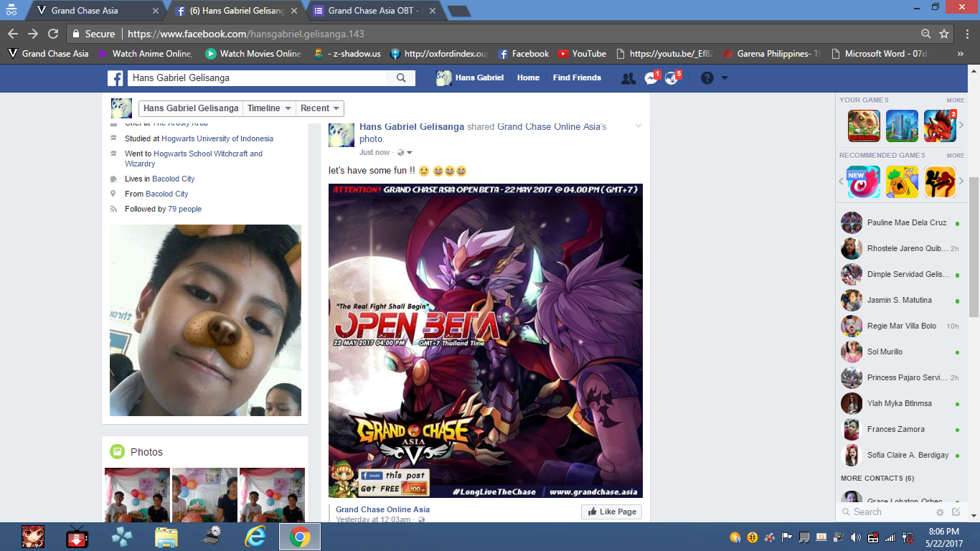The image size is (980, 551).
Task: Open Friend Requests icon in Facebook header
Action: point(628,78)
